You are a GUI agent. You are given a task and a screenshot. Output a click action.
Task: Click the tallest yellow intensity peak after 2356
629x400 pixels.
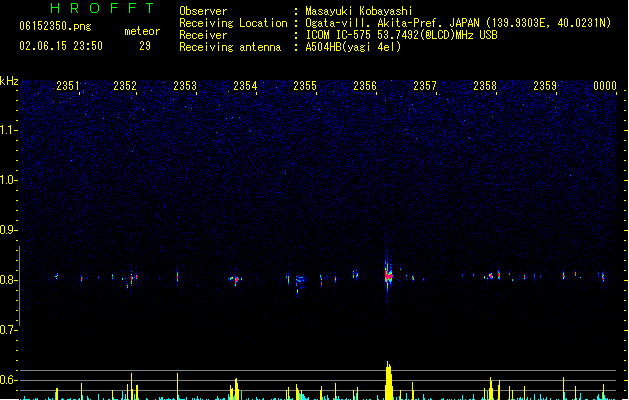coord(388,380)
